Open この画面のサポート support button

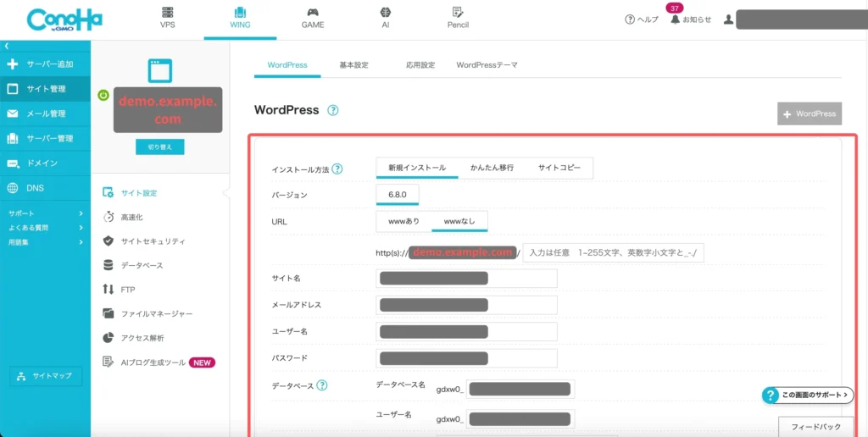pyautogui.click(x=808, y=395)
